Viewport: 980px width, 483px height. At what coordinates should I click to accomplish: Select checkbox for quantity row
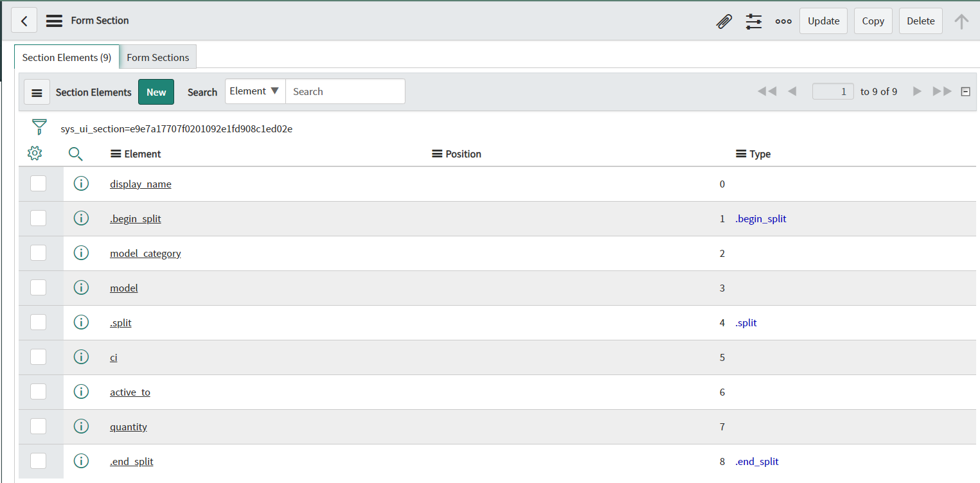click(x=38, y=426)
